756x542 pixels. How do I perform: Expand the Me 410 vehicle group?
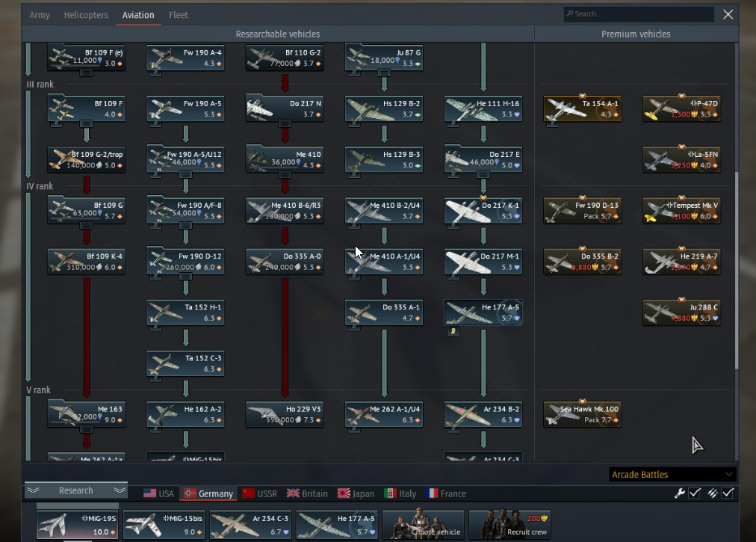coord(285,175)
